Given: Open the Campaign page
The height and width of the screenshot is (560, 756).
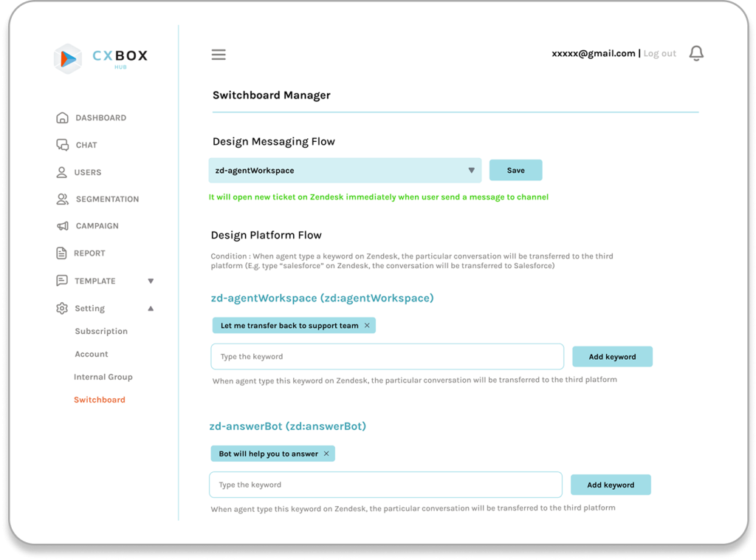Looking at the screenshot, I should pos(97,226).
